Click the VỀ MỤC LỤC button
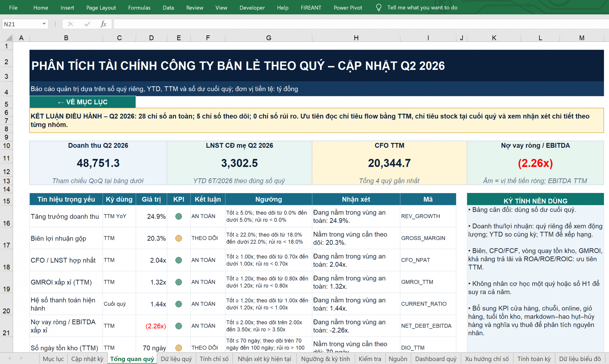 click(x=83, y=102)
